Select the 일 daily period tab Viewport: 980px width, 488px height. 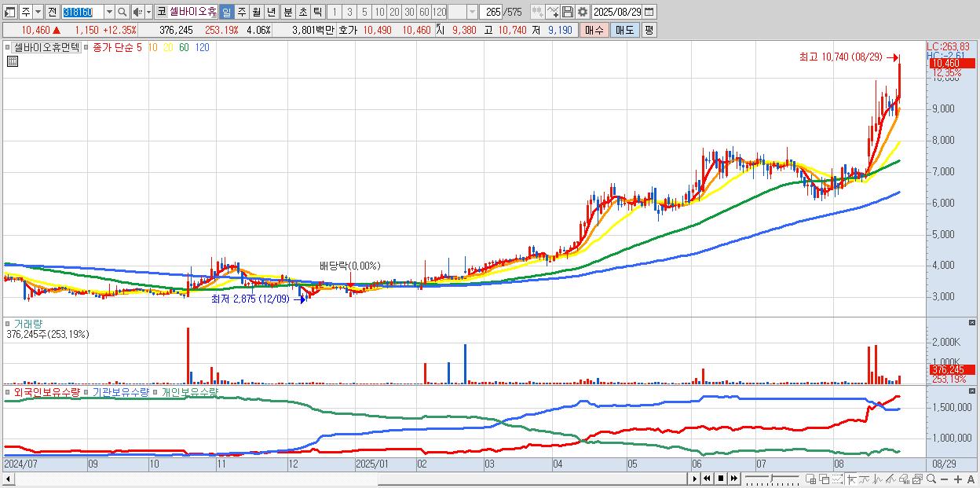pos(226,12)
